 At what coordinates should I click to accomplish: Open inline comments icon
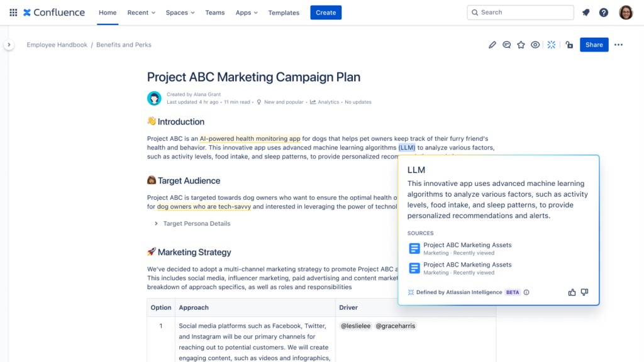(507, 45)
